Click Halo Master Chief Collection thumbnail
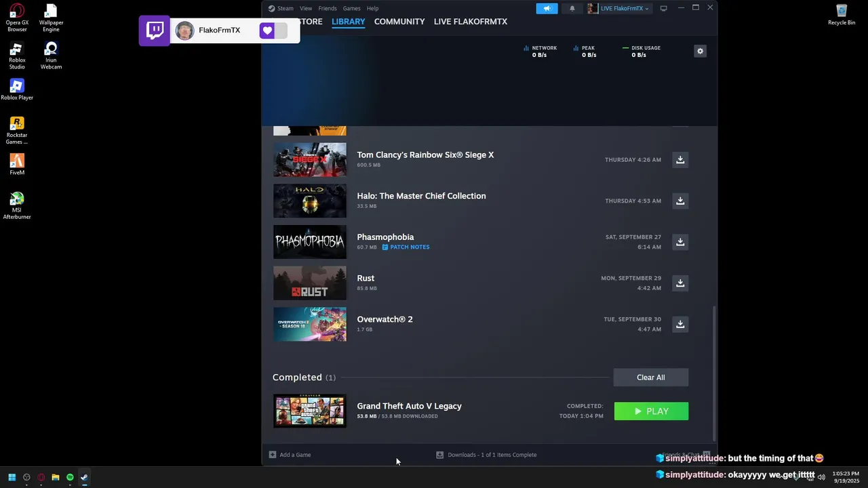 (310, 201)
